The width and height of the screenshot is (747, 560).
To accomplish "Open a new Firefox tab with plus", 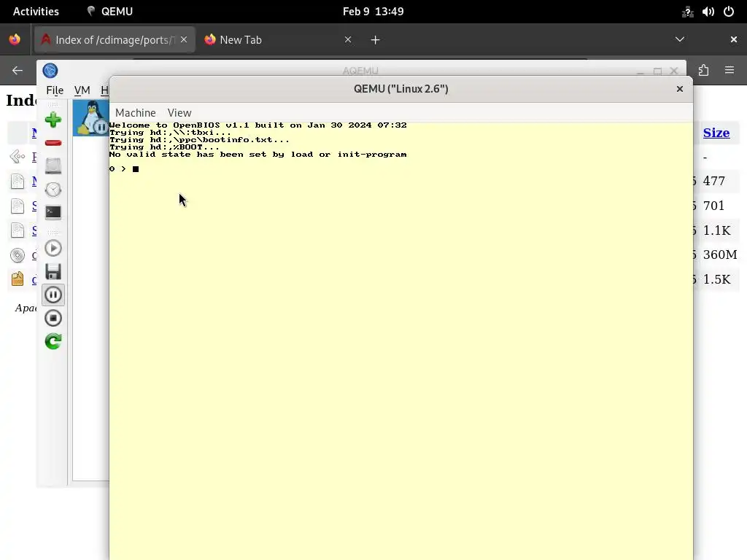I will (376, 40).
